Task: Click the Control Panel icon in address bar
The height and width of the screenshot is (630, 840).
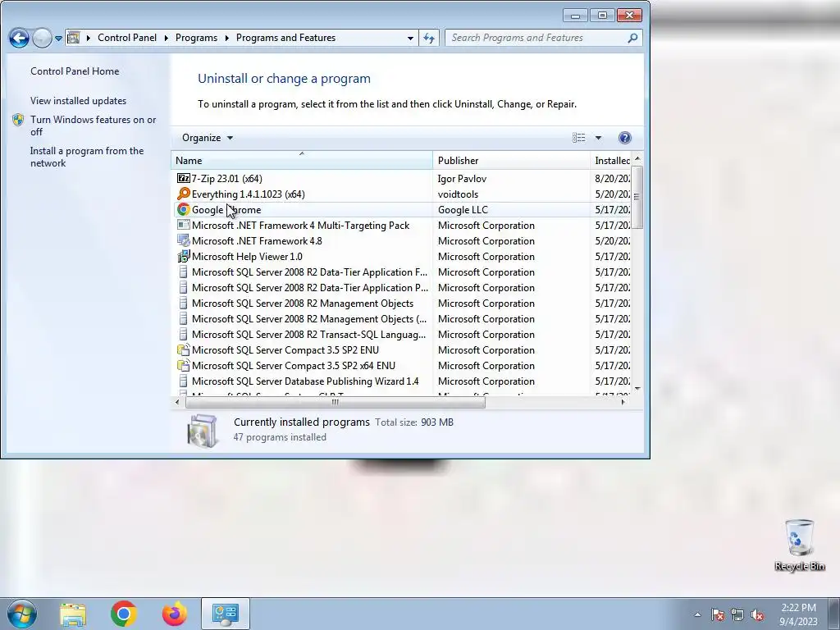Action: tap(73, 38)
